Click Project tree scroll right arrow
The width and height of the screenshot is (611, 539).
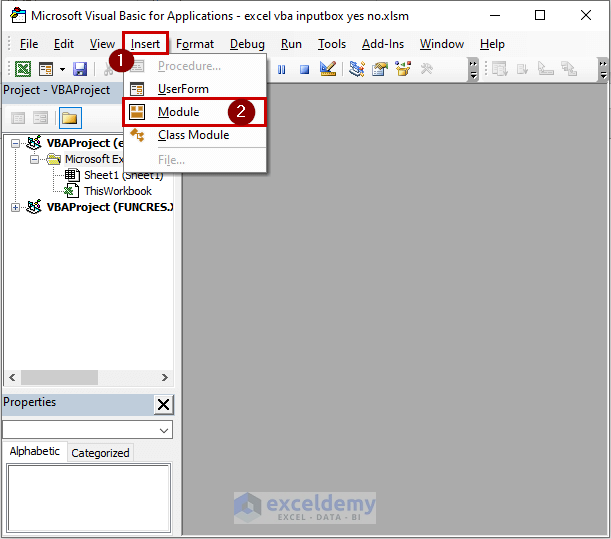[x=164, y=377]
